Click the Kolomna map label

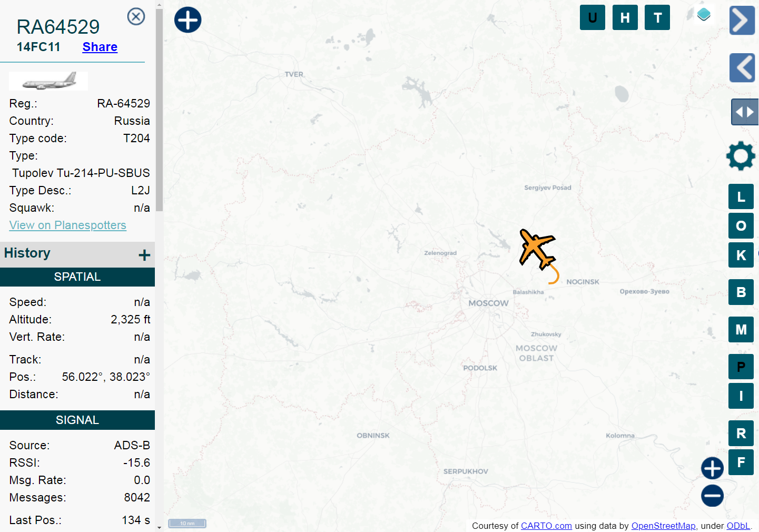(620, 436)
